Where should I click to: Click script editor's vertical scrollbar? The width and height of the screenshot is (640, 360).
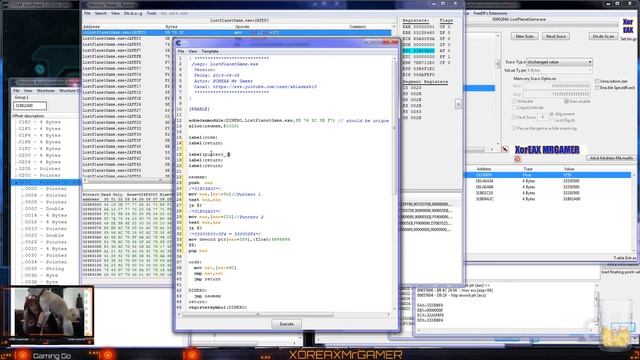tap(395, 184)
